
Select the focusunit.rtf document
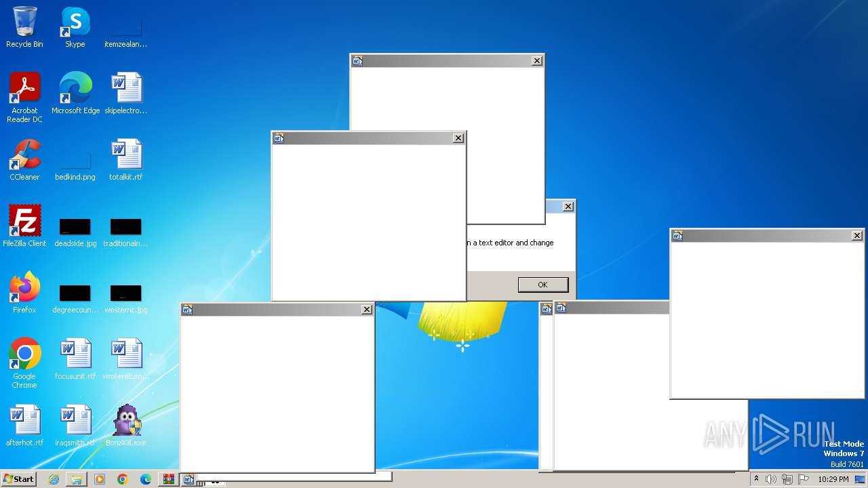(75, 359)
